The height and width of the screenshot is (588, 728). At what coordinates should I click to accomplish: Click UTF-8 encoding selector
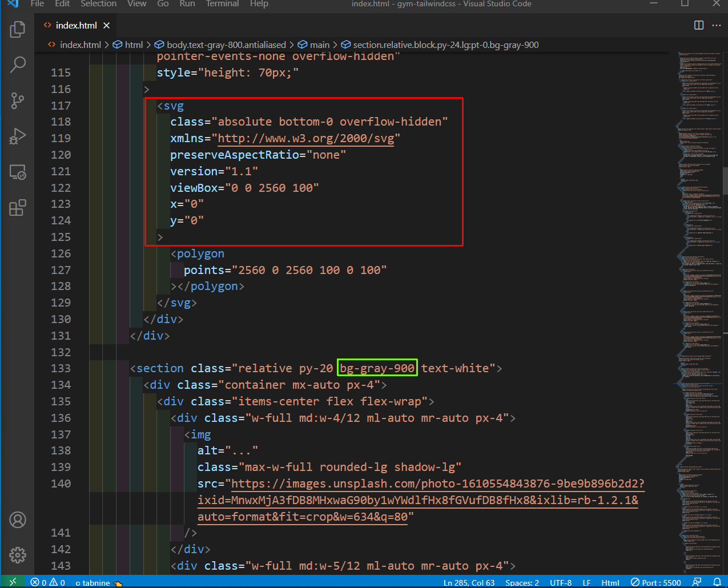click(561, 583)
